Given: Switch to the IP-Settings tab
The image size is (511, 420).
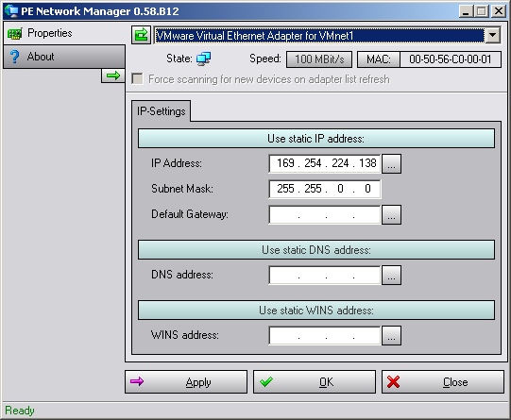Looking at the screenshot, I should 162,111.
